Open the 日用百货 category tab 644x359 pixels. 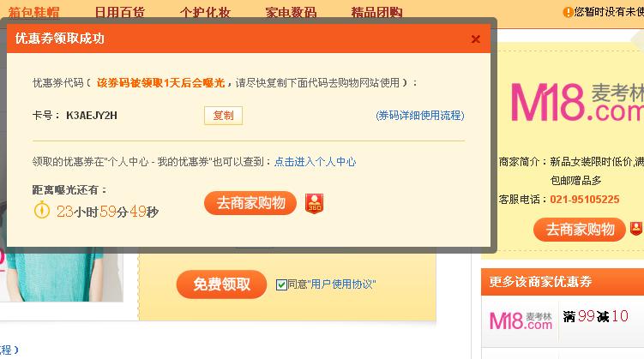click(119, 12)
